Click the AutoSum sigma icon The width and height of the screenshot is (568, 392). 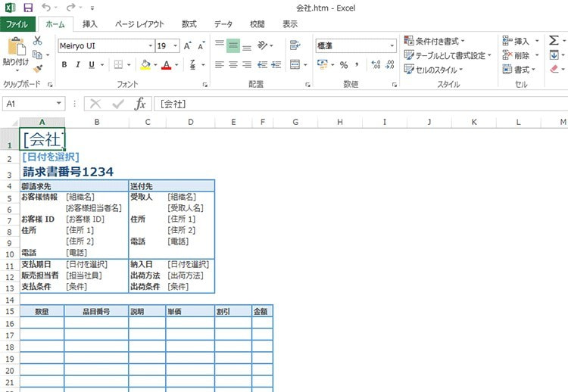554,41
